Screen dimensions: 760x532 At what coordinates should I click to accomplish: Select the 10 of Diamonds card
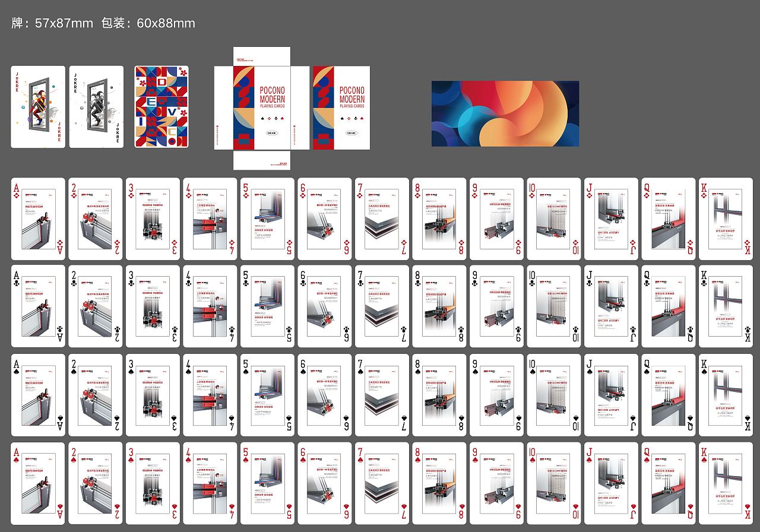click(x=554, y=218)
